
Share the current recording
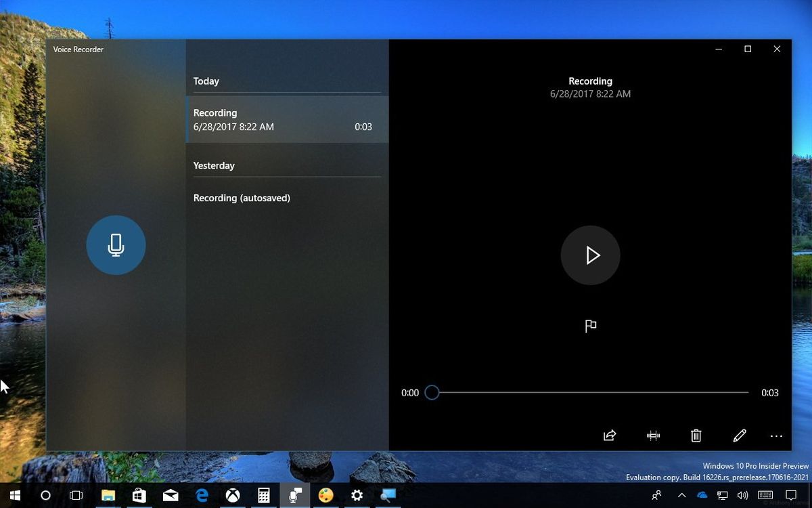click(609, 436)
